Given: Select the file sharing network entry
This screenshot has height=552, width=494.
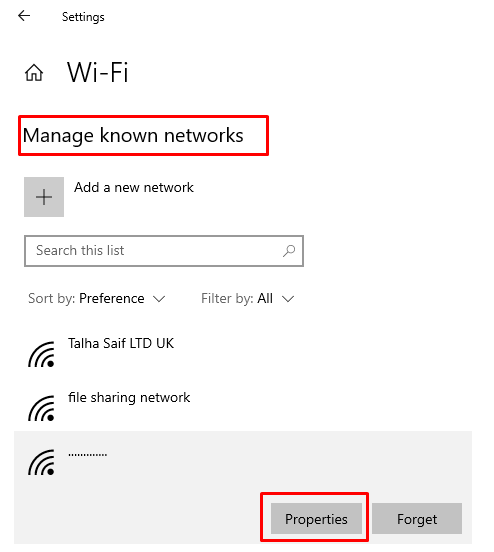Looking at the screenshot, I should pos(243,408).
